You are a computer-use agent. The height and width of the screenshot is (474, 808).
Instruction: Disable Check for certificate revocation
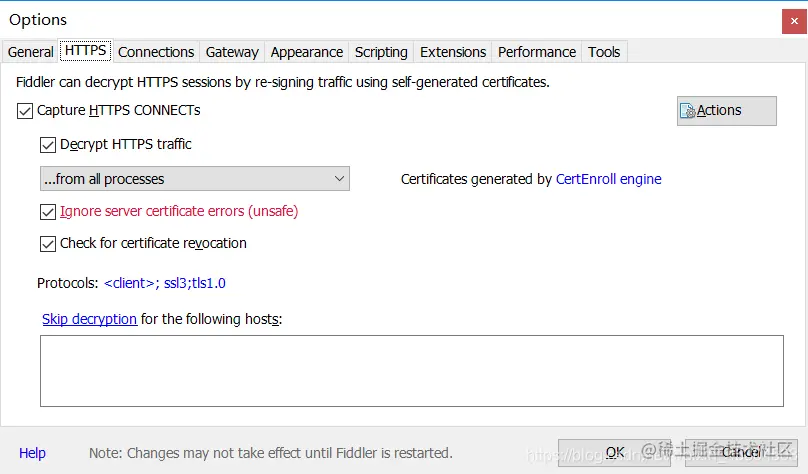point(48,243)
